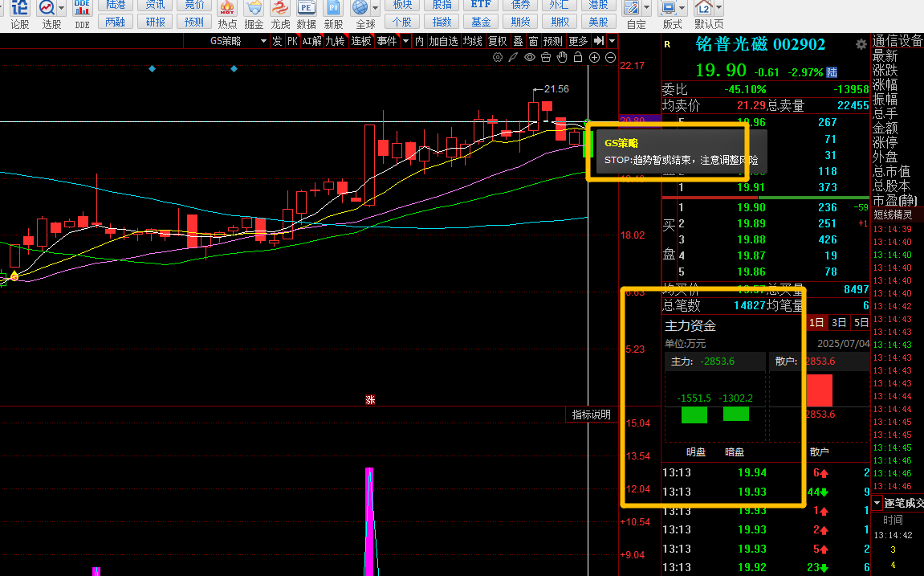Click the 美股 US stocks button
This screenshot has width=924, height=576.
coord(598,22)
